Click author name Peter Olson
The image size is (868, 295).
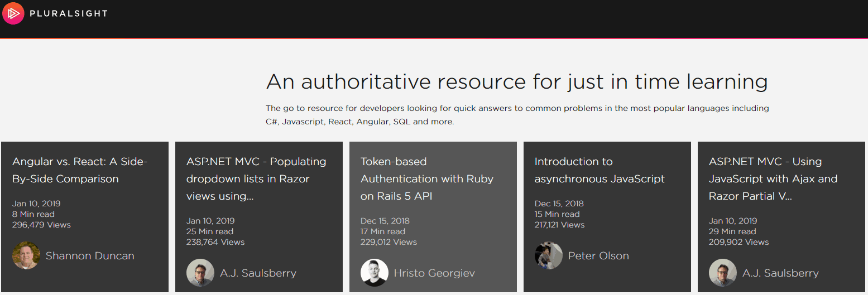click(x=598, y=256)
